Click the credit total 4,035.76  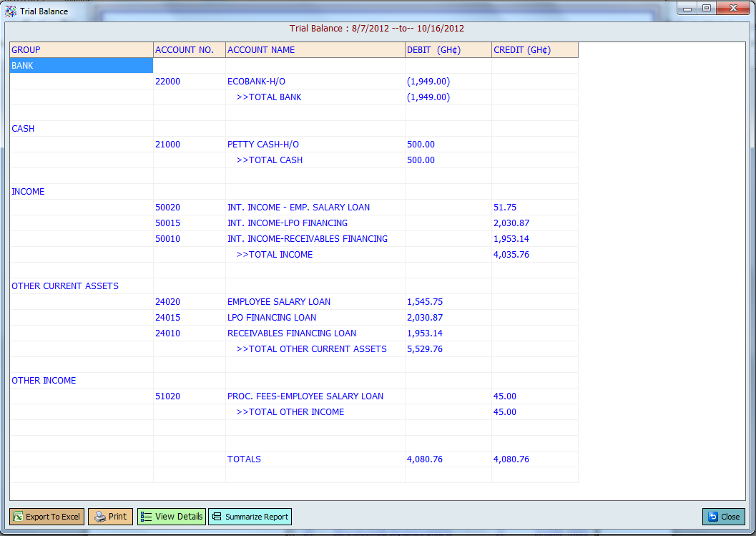click(x=511, y=255)
